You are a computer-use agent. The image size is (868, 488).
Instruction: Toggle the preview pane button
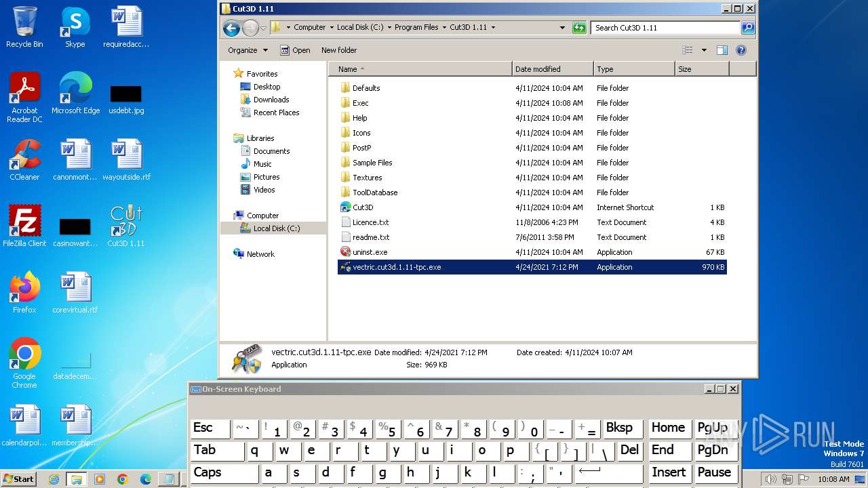(x=722, y=50)
